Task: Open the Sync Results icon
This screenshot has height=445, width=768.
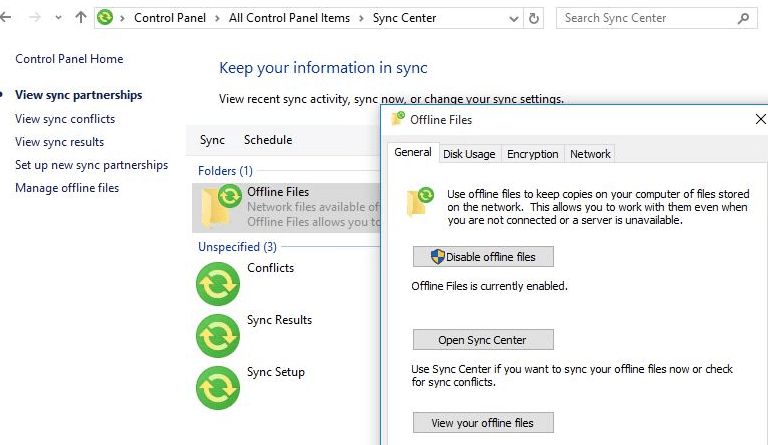Action: [218, 335]
